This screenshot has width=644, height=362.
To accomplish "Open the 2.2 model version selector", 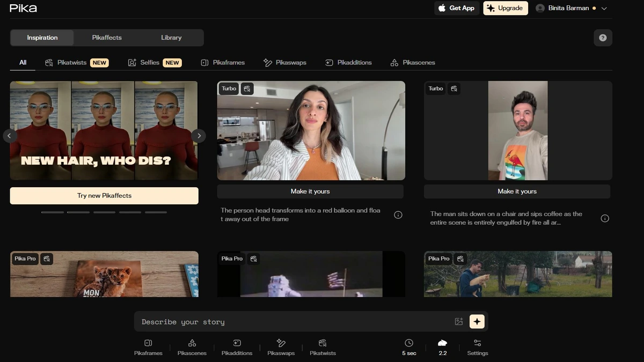I will 442,347.
